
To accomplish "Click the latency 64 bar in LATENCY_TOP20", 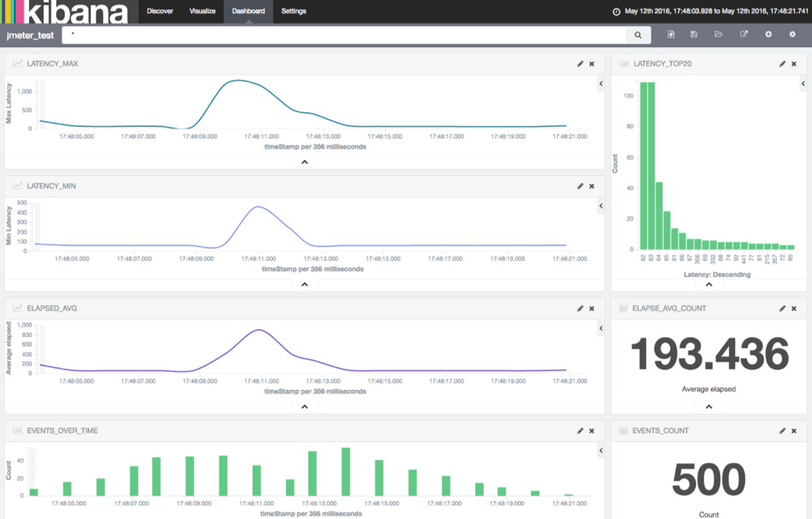I will (x=659, y=215).
